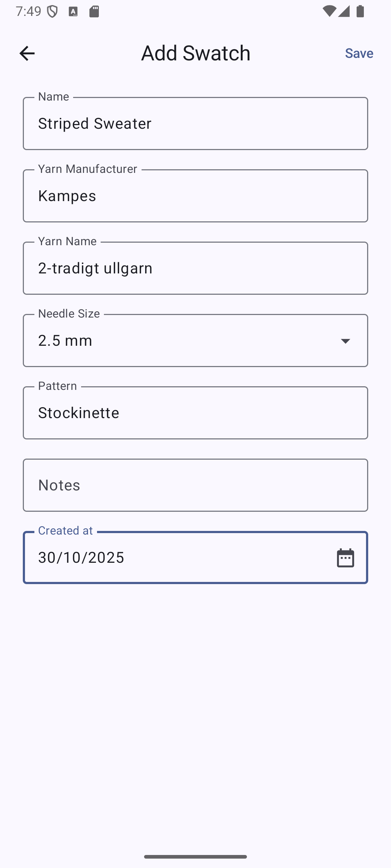Click the shield icon next to clock
391x868 pixels.
pyautogui.click(x=52, y=12)
